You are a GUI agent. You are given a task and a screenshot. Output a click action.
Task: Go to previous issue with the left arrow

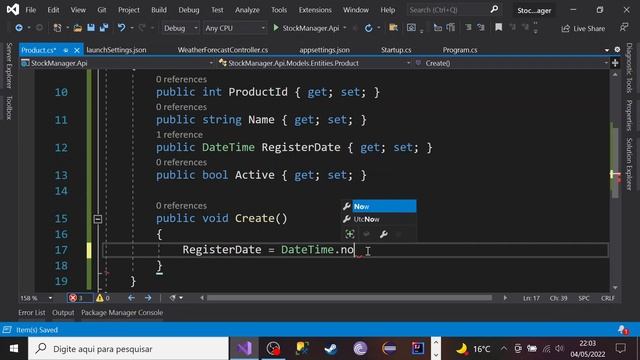pyautogui.click(x=131, y=298)
